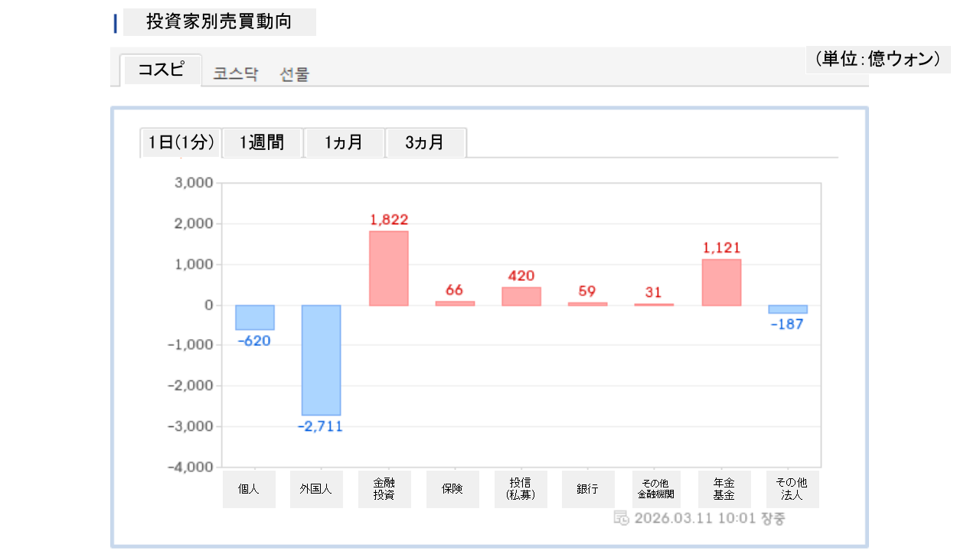Click the その他法人 bar showing -187
The height and width of the screenshot is (551, 980).
tap(788, 309)
